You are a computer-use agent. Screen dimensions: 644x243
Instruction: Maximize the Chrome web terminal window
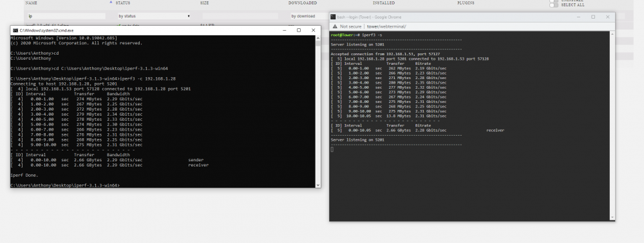pyautogui.click(x=593, y=17)
